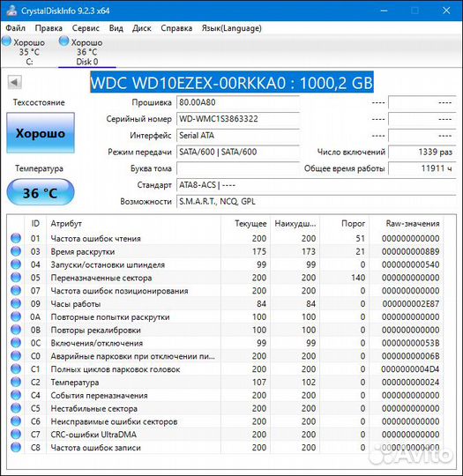Select the Температура attribute row

click(x=225, y=382)
